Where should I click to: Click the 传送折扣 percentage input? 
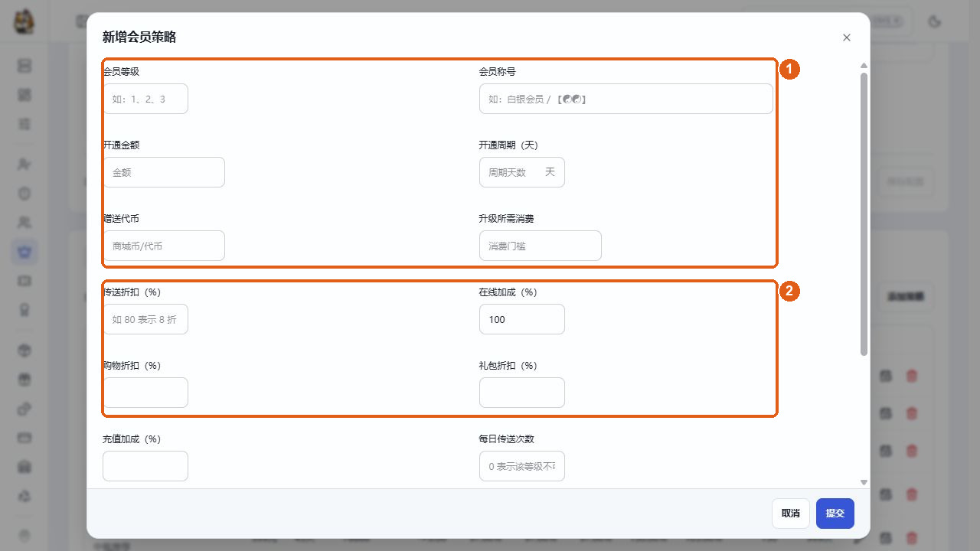tap(145, 319)
